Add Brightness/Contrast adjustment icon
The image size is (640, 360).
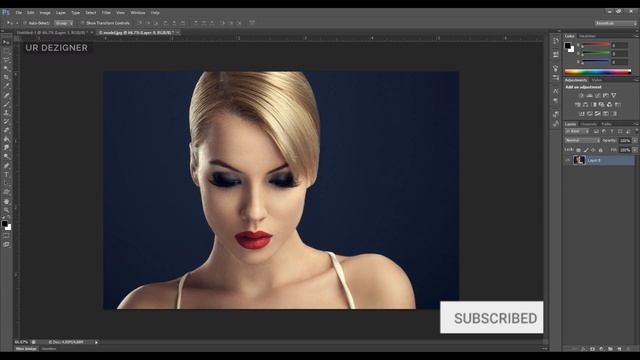tap(581, 96)
